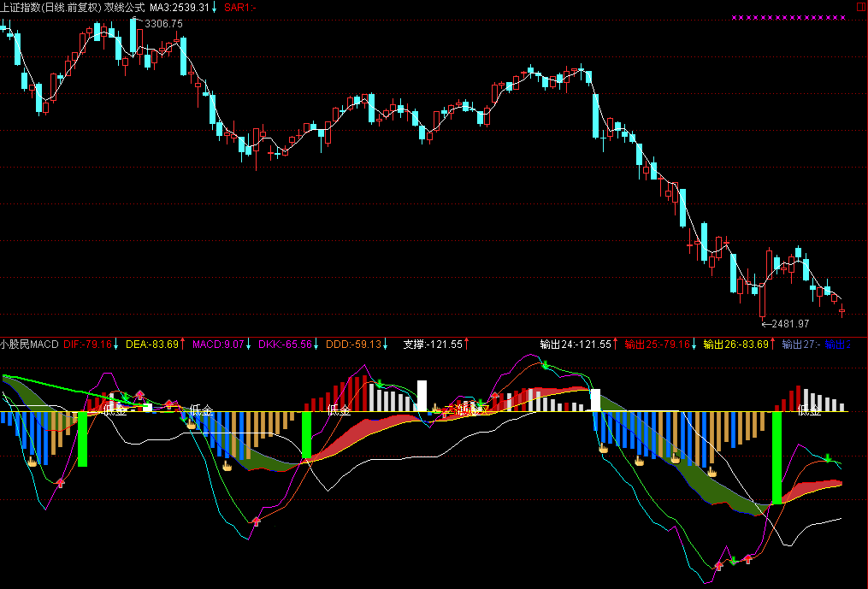Click the green down arrow at the indicator's highest peak
Screen dimensions: 868x589
click(546, 365)
